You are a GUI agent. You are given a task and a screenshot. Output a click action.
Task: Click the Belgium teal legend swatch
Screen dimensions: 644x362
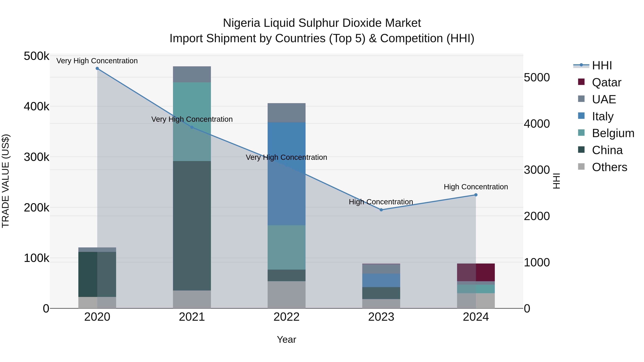[x=581, y=132]
